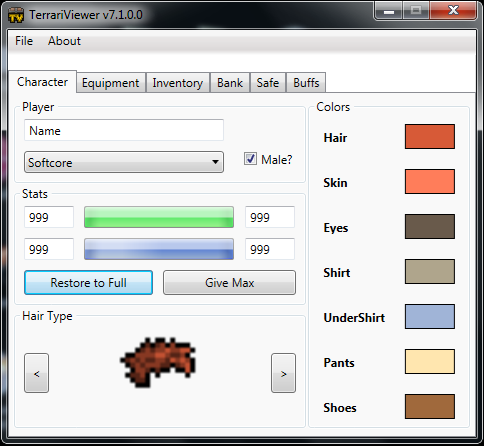This screenshot has height=446, width=484.
Task: Click the TerrariViewer title bar app icon
Action: point(16,15)
